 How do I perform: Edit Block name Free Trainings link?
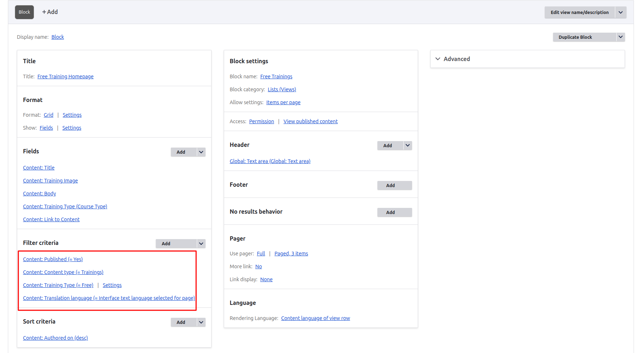pyautogui.click(x=276, y=76)
